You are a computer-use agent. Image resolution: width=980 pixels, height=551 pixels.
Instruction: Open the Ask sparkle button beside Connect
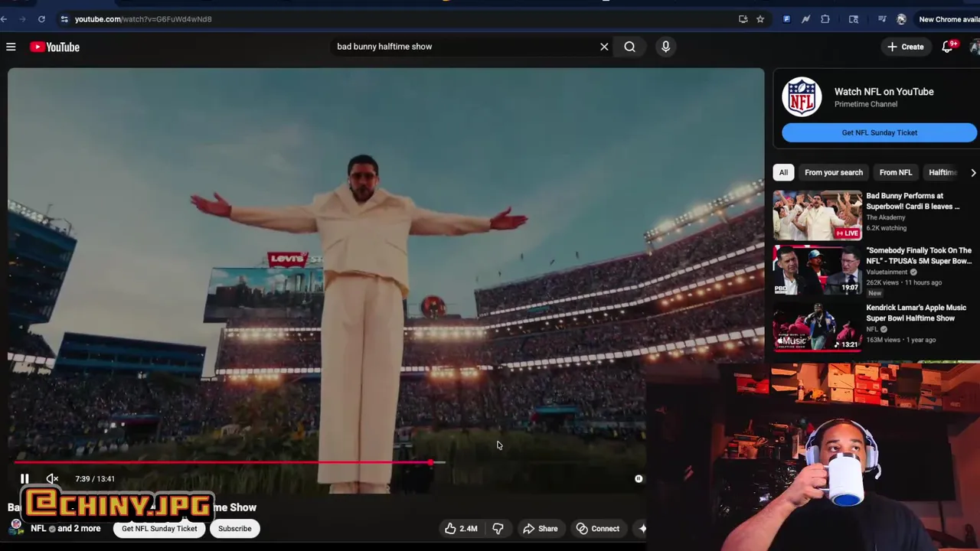point(642,528)
